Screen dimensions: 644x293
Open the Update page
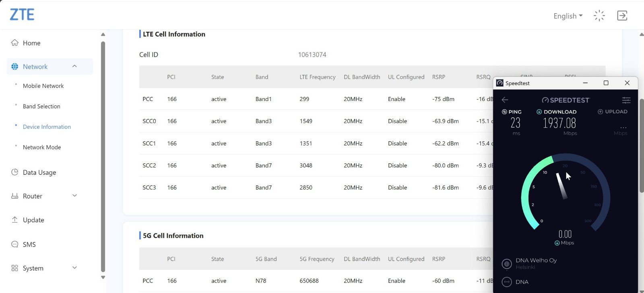pos(33,220)
